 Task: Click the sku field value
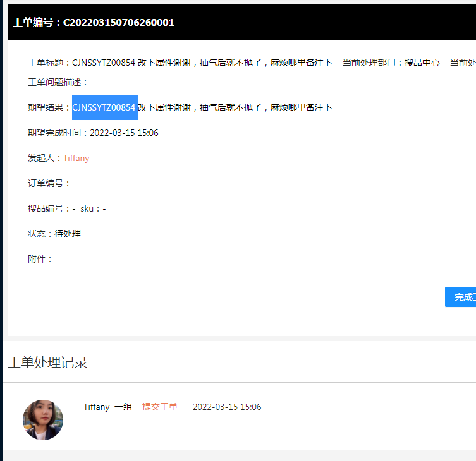coord(104,208)
